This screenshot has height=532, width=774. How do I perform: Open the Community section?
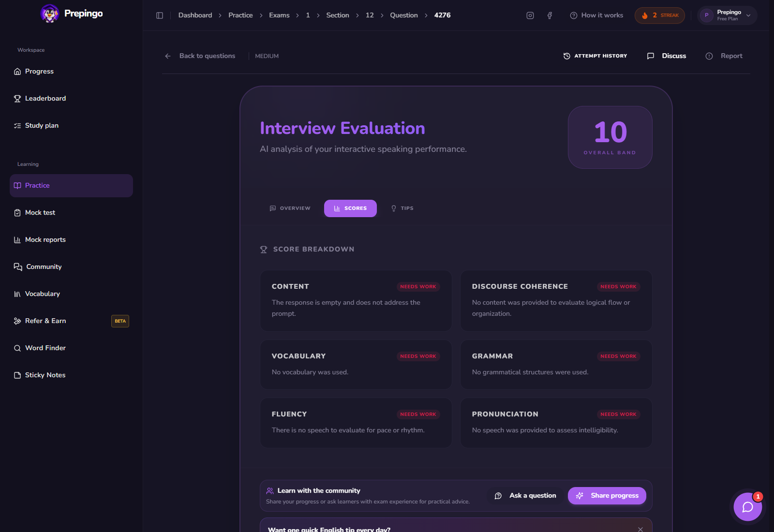click(x=71, y=267)
